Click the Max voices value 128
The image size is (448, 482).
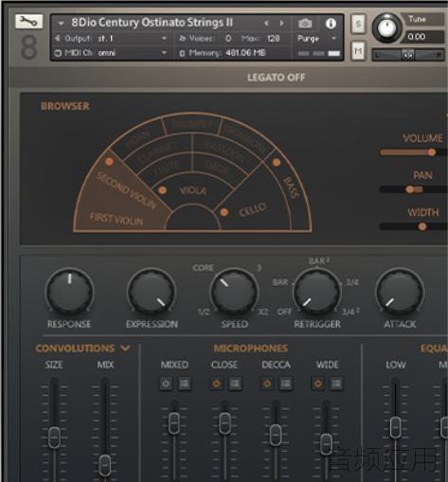coord(274,39)
